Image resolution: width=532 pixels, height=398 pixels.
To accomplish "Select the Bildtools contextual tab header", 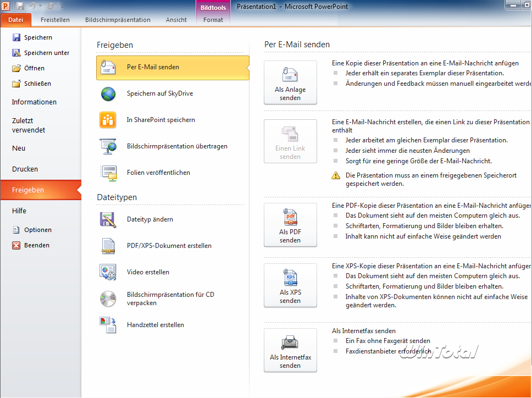I will pos(213,8).
